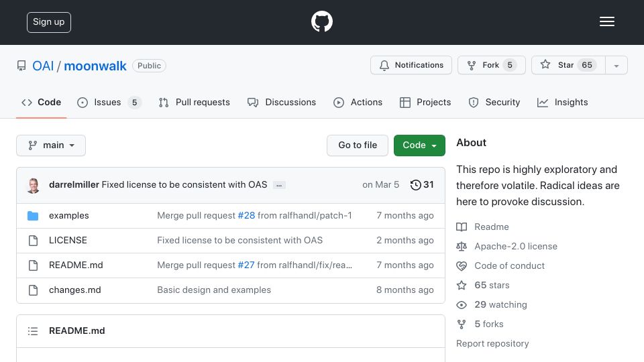Open the hamburger navigation menu
This screenshot has width=644, height=362.
click(606, 21)
